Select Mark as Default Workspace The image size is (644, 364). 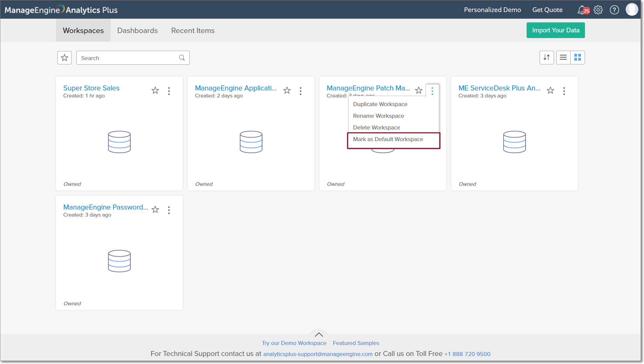388,139
